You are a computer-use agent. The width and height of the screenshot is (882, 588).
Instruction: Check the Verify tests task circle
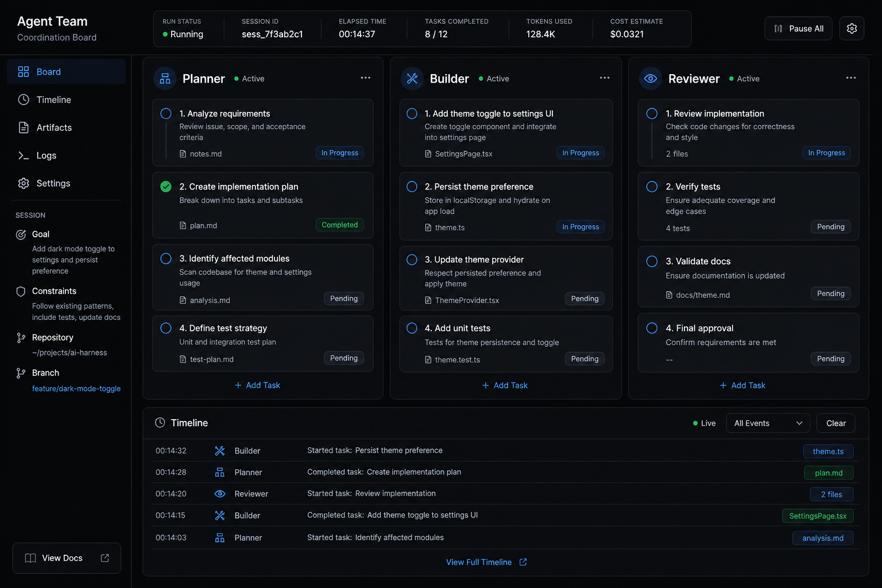point(652,187)
